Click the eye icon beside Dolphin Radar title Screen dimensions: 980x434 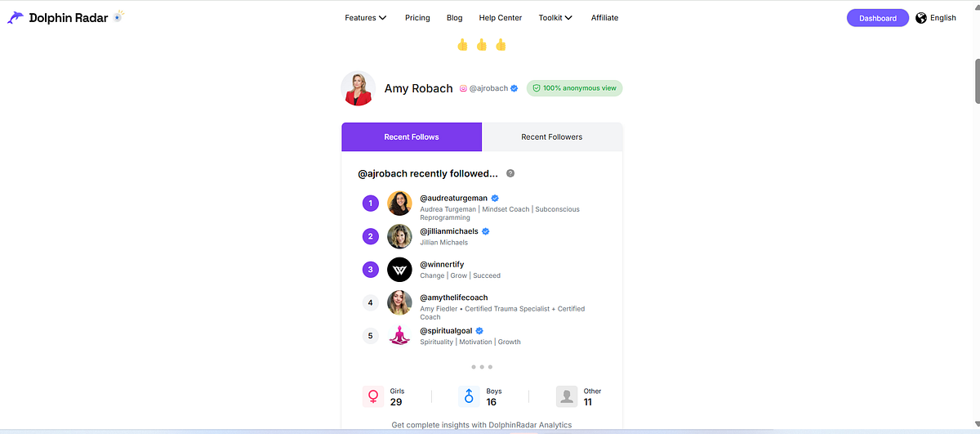tap(118, 16)
